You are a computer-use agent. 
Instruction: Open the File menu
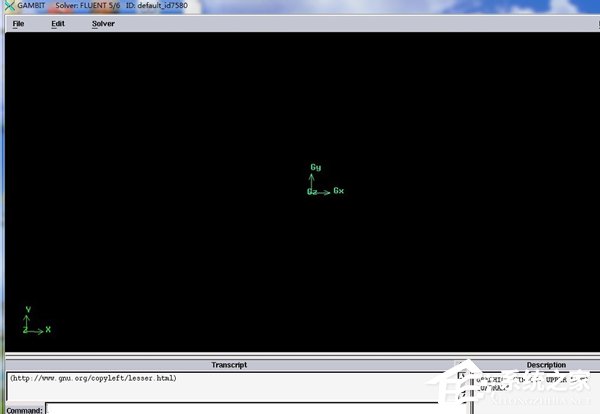pos(18,24)
